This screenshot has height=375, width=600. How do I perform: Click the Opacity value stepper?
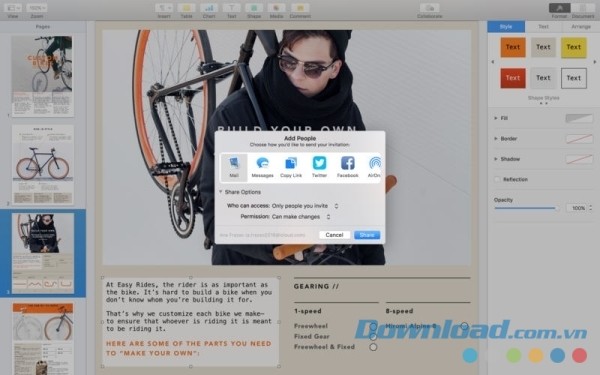pyautogui.click(x=591, y=208)
